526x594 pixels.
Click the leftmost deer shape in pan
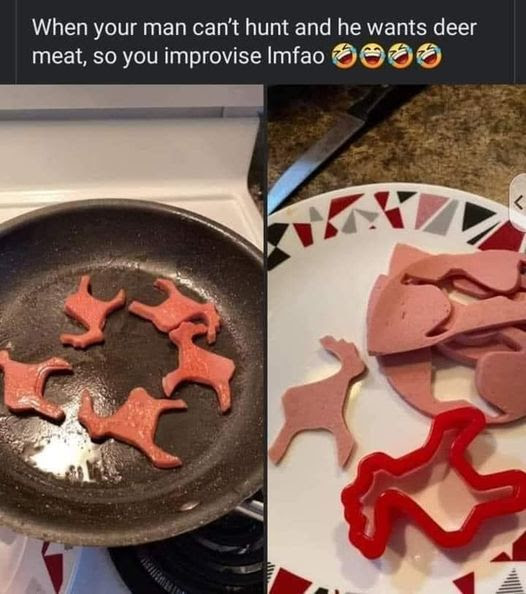[x=32, y=385]
